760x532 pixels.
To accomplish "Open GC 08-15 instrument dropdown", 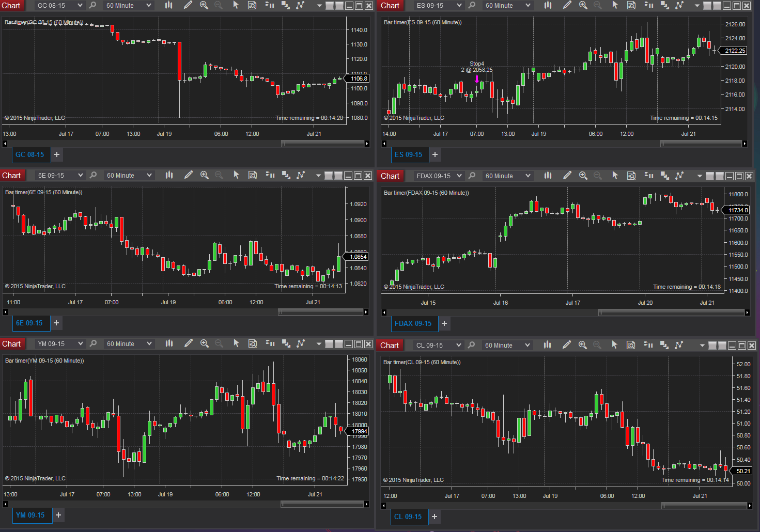I will coord(59,5).
